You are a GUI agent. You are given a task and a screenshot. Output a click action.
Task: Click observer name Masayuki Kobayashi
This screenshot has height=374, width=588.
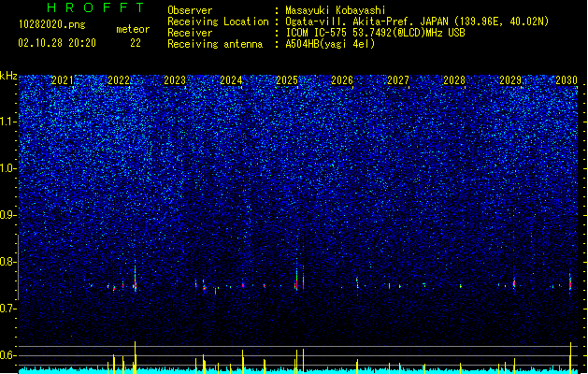(336, 10)
